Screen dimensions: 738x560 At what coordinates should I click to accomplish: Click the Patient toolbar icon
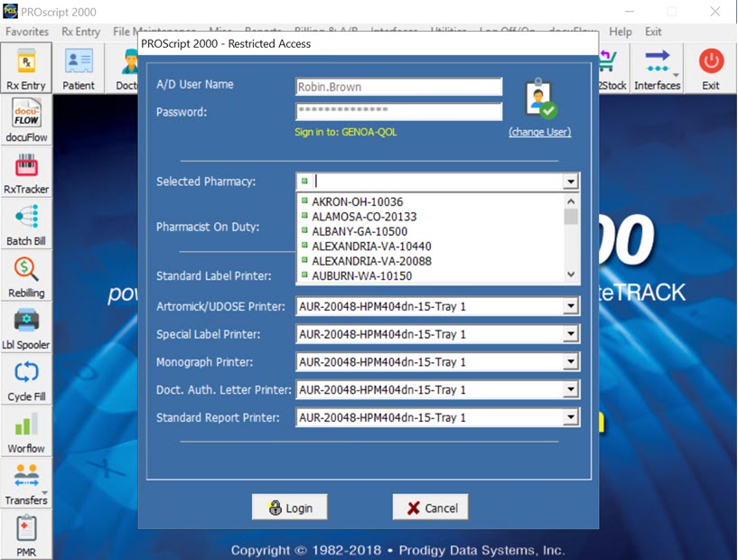click(x=79, y=69)
